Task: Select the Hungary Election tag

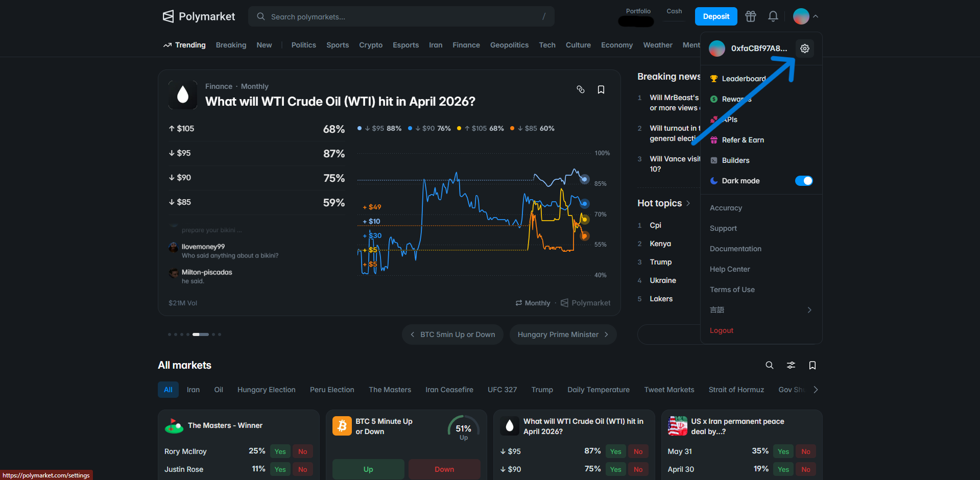Action: pos(267,390)
